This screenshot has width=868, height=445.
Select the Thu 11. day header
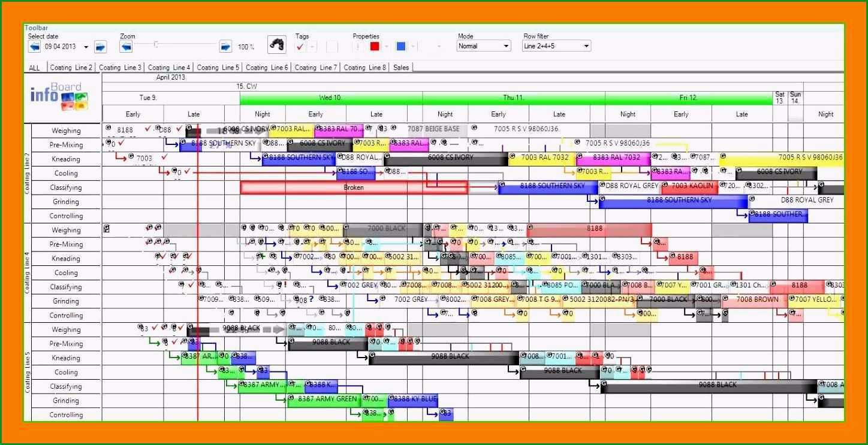(x=514, y=98)
